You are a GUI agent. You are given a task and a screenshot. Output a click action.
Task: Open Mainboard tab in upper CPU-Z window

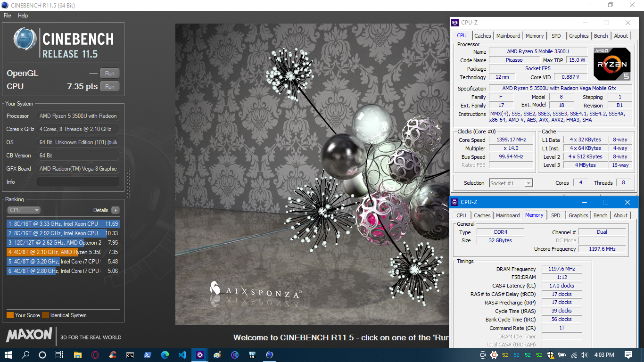tap(508, 36)
